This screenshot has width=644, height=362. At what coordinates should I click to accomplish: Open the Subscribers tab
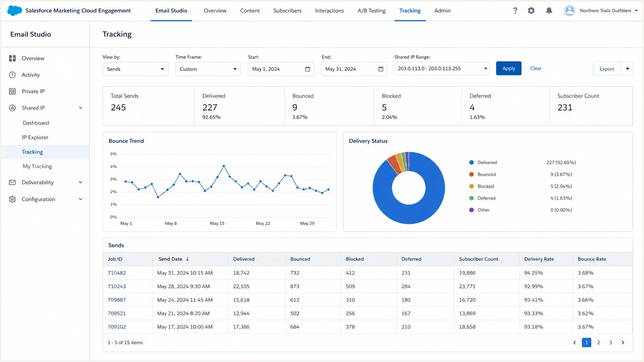(x=287, y=11)
